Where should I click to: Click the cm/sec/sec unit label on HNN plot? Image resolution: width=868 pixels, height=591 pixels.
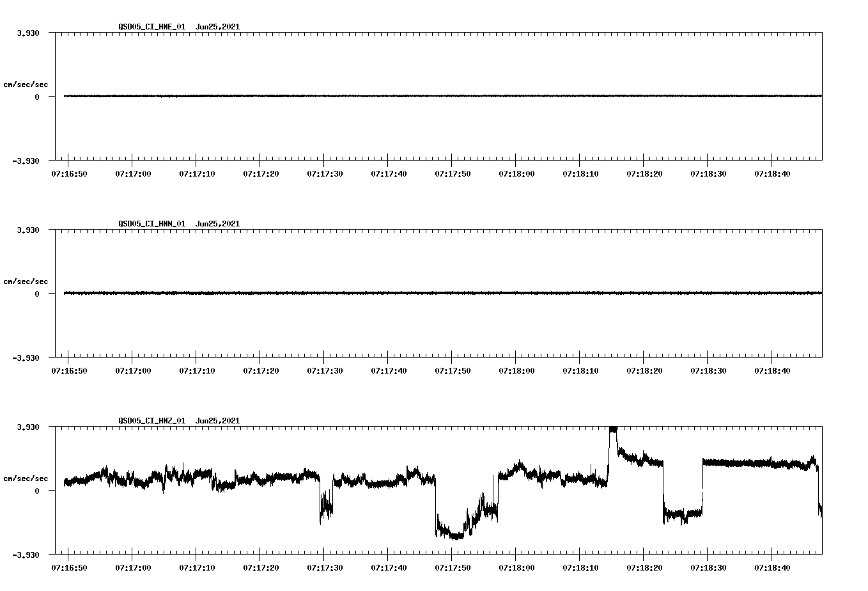pos(26,281)
